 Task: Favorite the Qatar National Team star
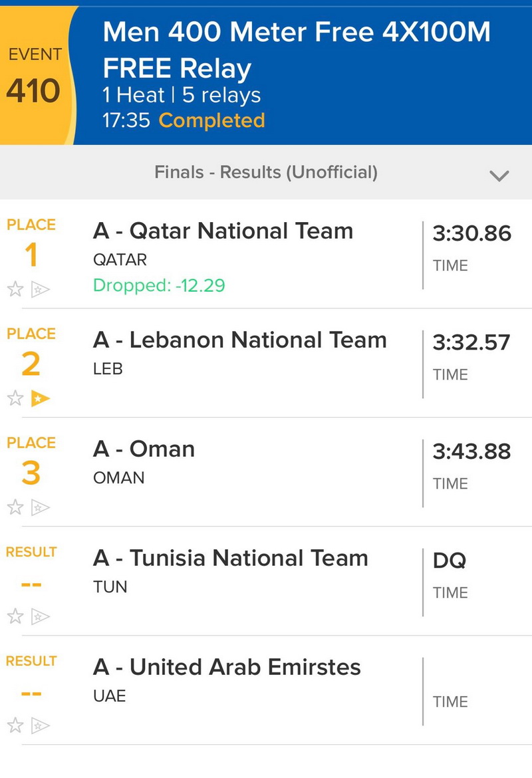click(x=15, y=289)
